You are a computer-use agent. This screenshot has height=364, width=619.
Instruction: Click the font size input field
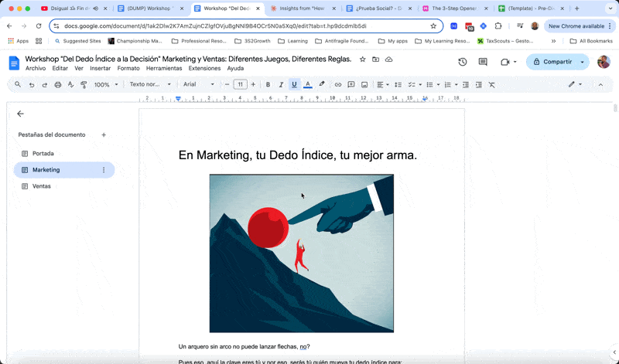241,85
